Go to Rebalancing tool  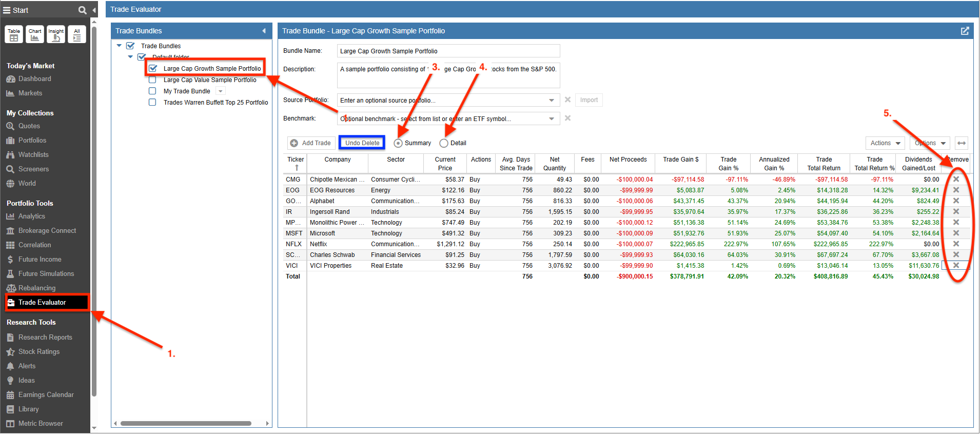pos(36,288)
